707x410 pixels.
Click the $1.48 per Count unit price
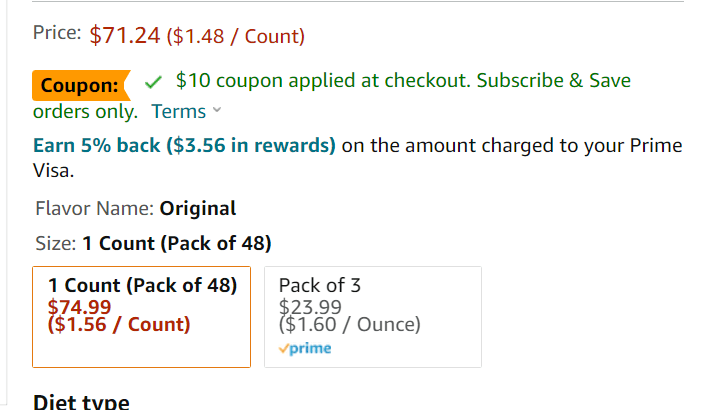(x=236, y=37)
